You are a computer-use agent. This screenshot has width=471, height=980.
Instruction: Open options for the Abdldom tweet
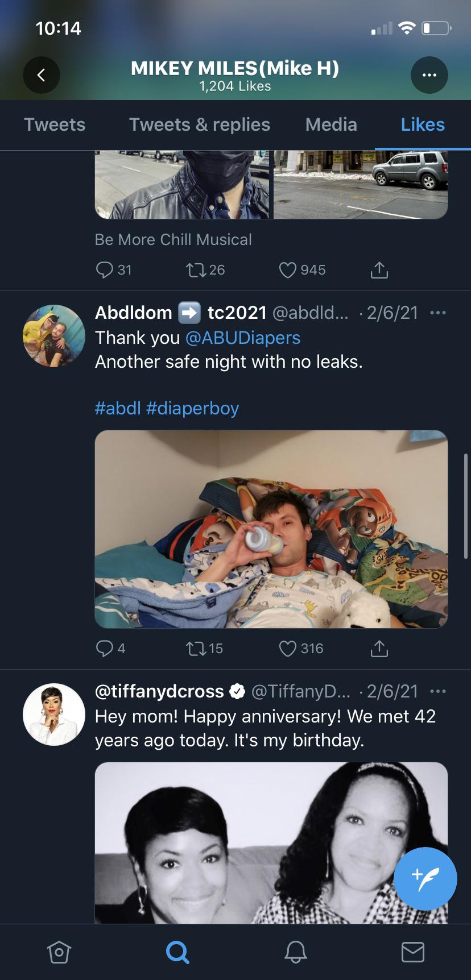pyautogui.click(x=438, y=313)
